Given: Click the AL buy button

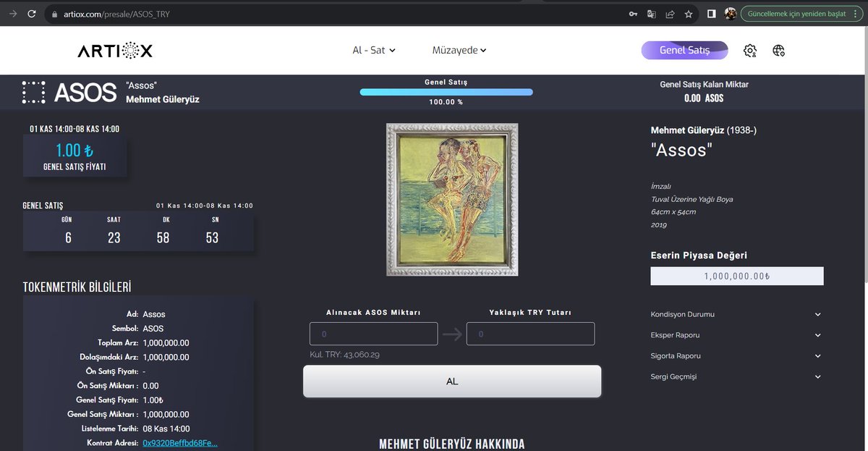Looking at the screenshot, I should (452, 382).
